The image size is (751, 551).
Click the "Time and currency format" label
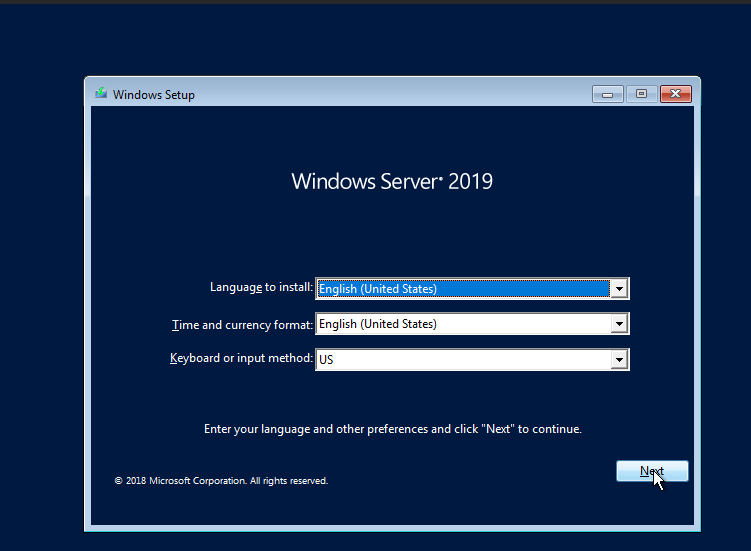click(242, 324)
